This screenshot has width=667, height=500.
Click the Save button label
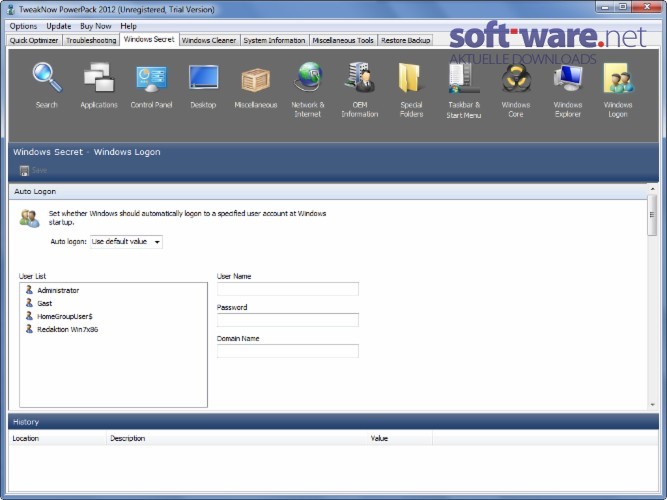(x=40, y=171)
